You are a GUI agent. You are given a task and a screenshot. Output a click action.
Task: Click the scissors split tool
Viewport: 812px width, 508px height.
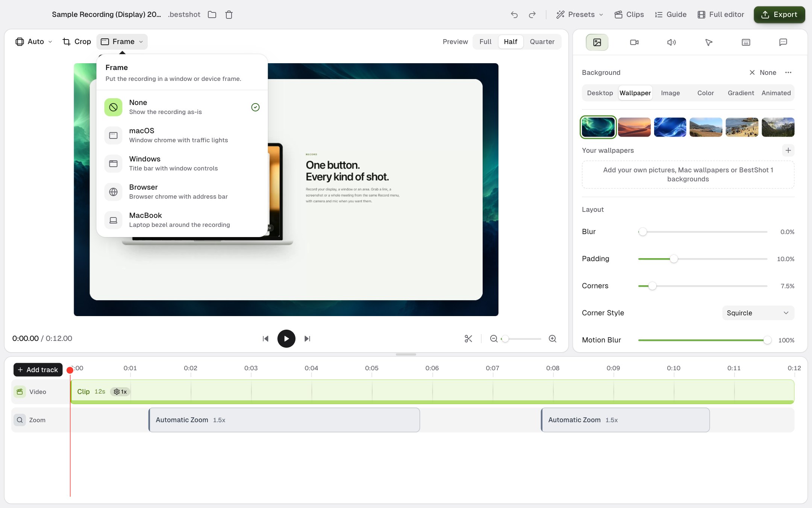(468, 339)
